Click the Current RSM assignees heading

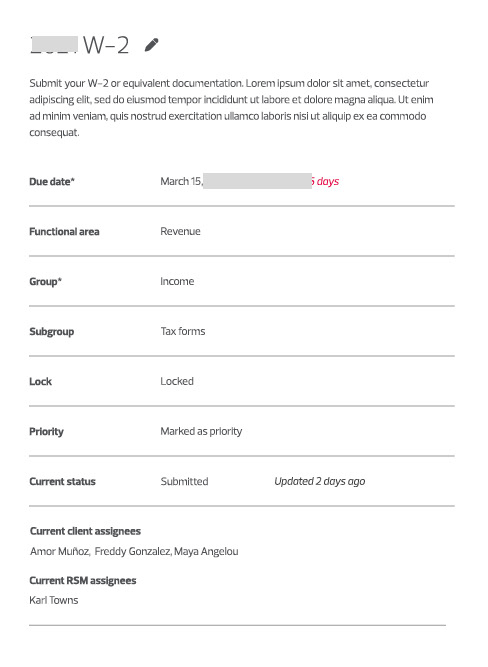pos(83,581)
